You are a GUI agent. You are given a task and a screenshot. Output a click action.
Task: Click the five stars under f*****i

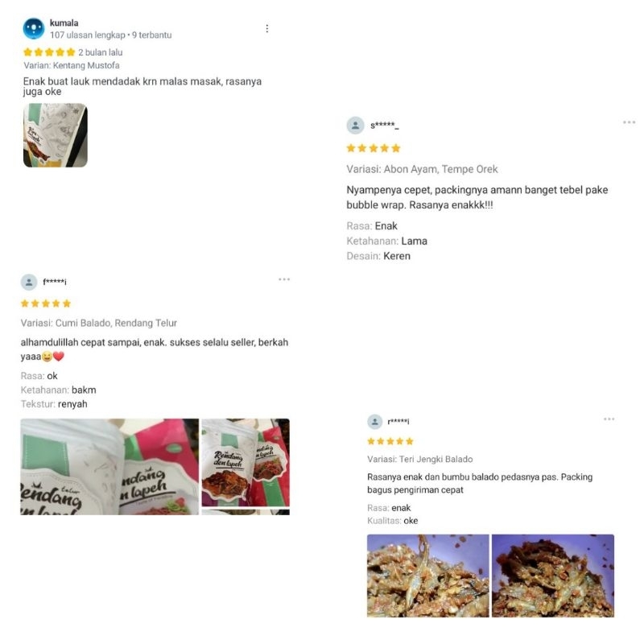(46, 303)
